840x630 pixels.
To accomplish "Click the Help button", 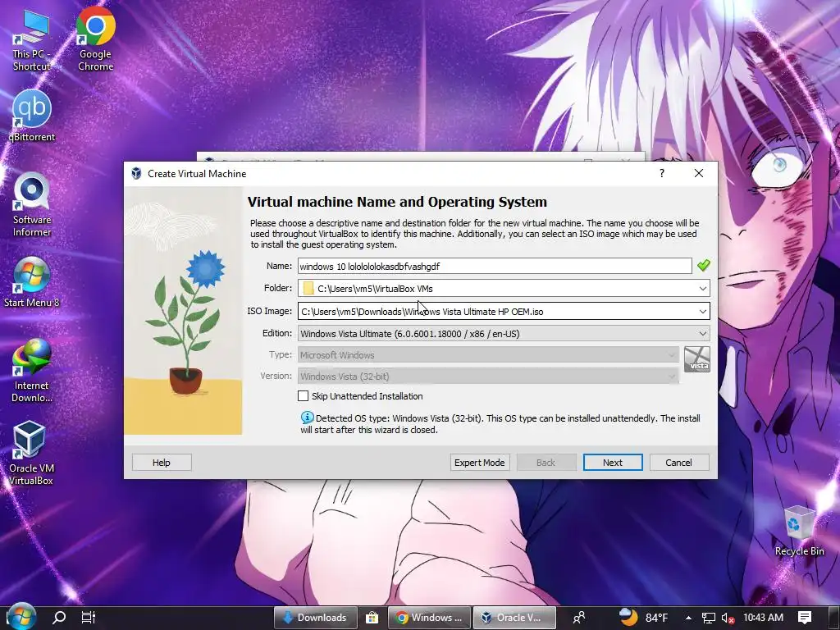I will [162, 463].
